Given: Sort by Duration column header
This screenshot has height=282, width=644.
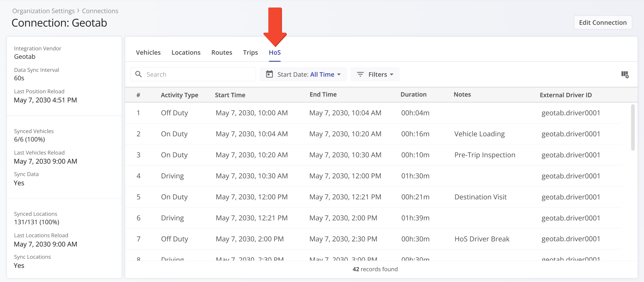Looking at the screenshot, I should [x=413, y=95].
